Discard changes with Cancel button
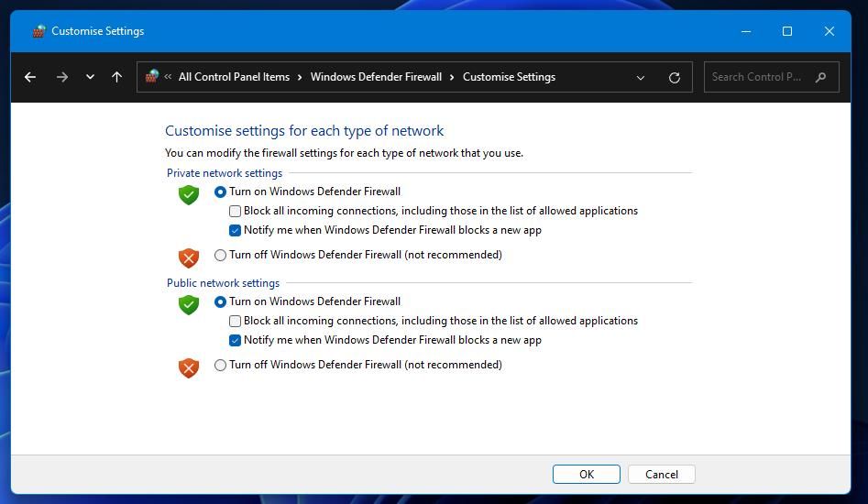868x504 pixels. point(662,474)
